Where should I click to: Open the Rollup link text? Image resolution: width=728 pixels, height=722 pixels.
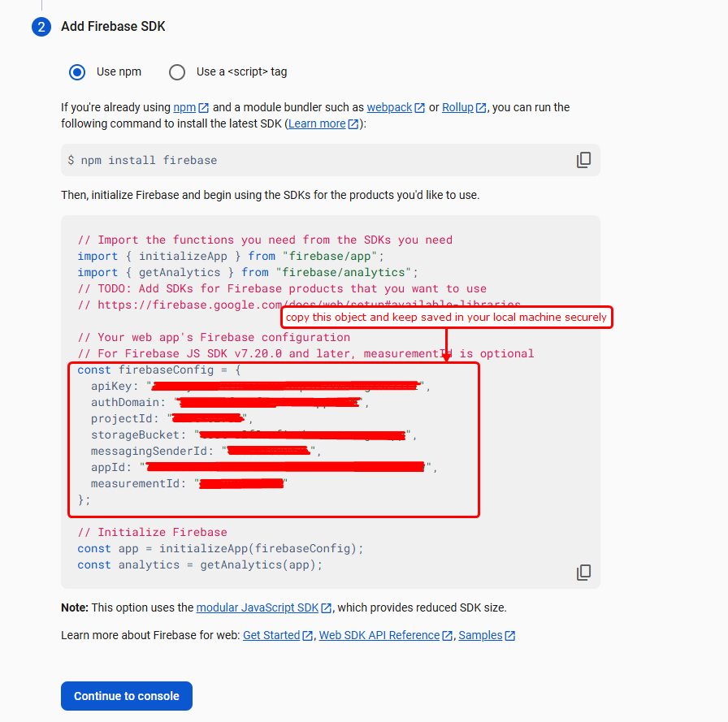(459, 106)
